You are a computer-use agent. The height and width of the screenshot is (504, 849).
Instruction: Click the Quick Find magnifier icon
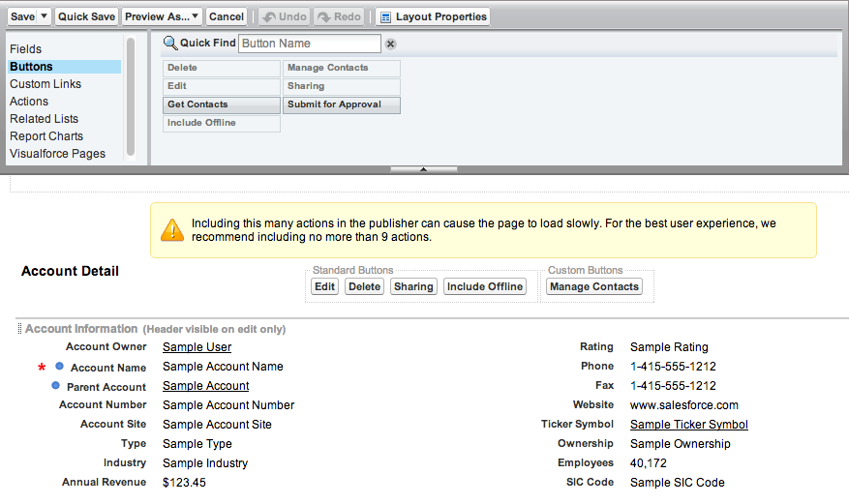pos(170,43)
